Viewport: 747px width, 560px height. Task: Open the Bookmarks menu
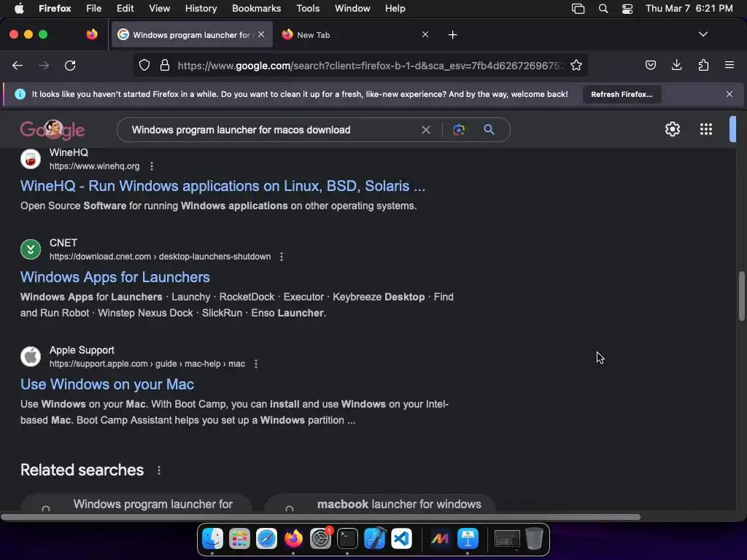point(256,8)
